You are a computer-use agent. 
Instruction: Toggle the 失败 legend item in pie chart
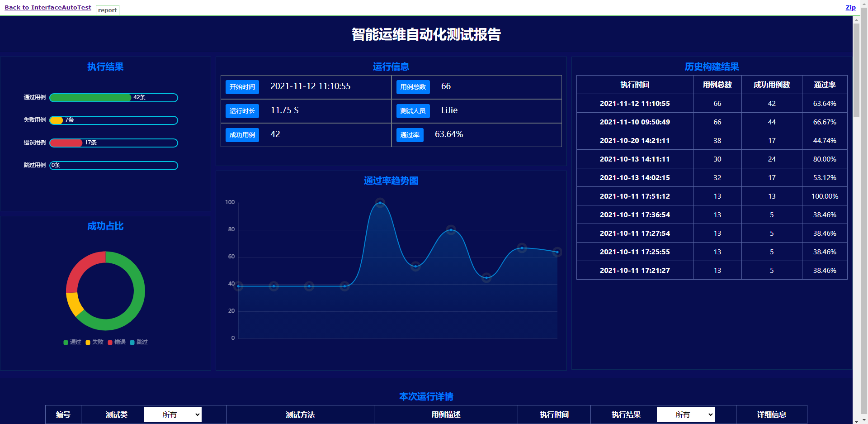point(94,342)
